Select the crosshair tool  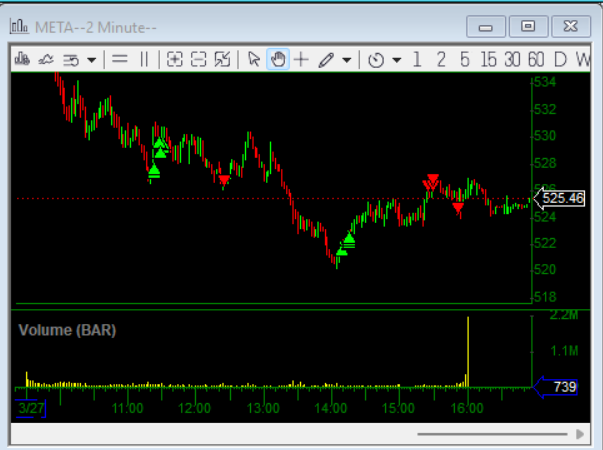pos(301,60)
